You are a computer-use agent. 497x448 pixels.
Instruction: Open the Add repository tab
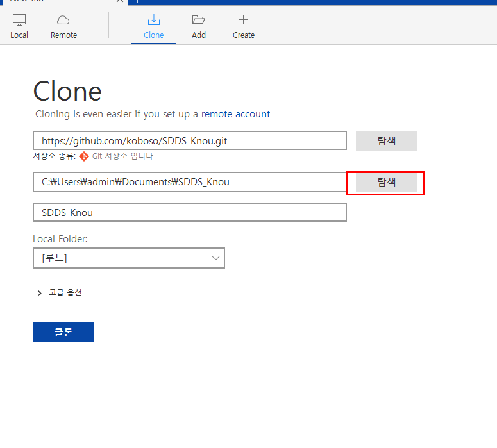coord(199,26)
